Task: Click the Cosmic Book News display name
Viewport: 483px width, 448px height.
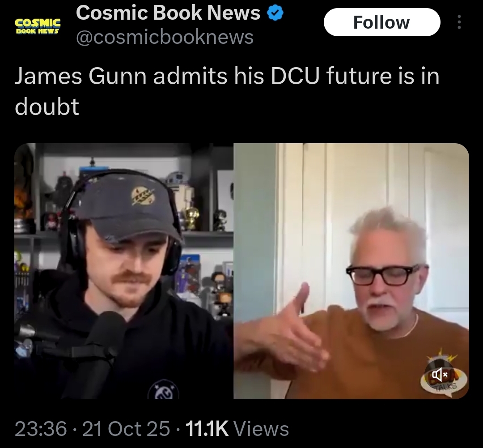Action: pyautogui.click(x=168, y=13)
